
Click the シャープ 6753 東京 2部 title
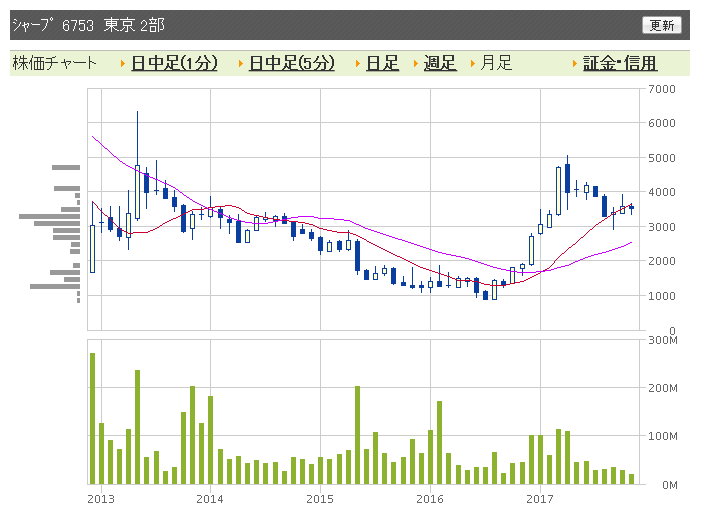pyautogui.click(x=88, y=25)
